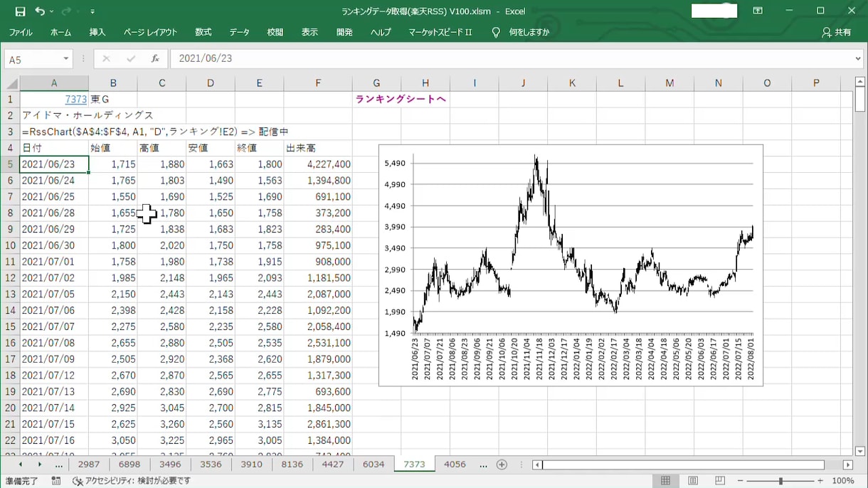This screenshot has width=868, height=488.
Task: Switch to the ホーム ribbon tab
Action: click(60, 32)
